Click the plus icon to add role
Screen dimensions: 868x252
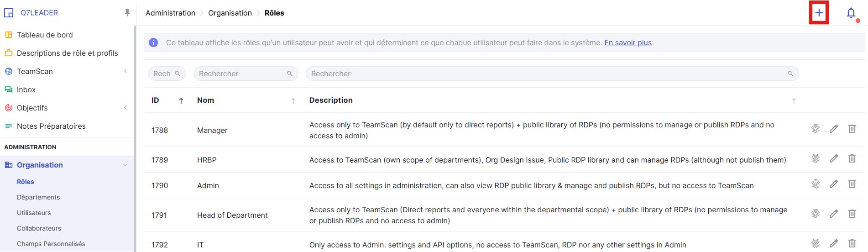(x=819, y=13)
